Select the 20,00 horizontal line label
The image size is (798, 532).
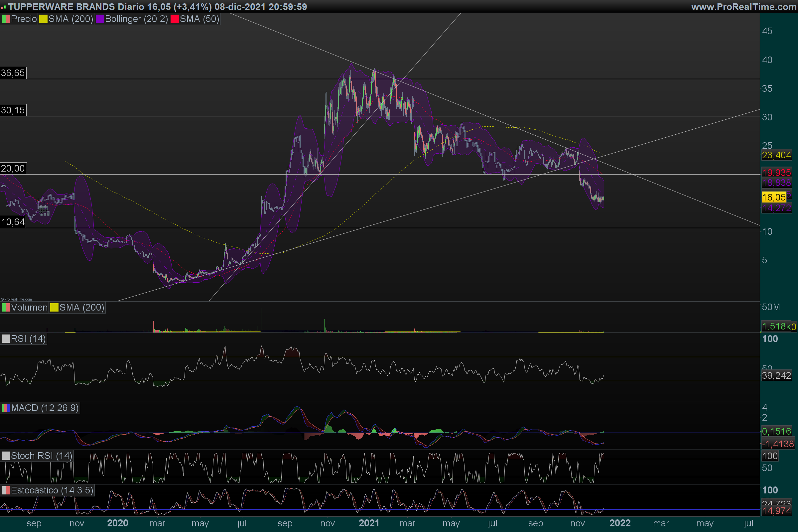tap(13, 168)
